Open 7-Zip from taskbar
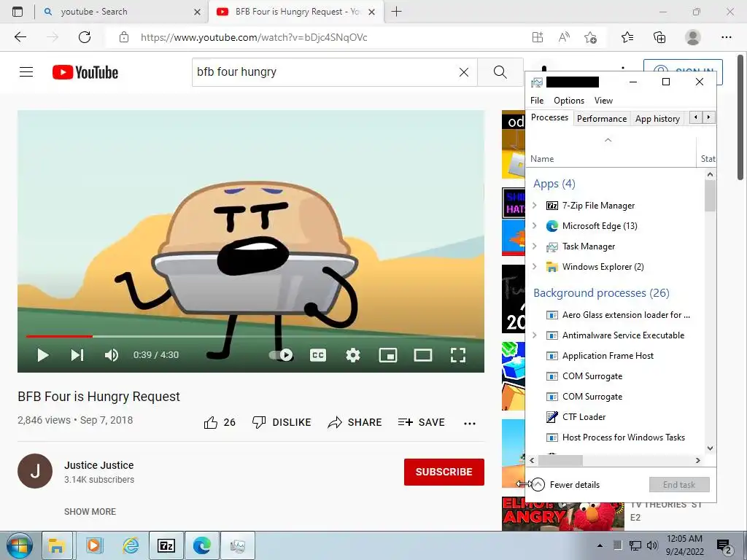Screen dimensions: 747x560 pos(166,545)
